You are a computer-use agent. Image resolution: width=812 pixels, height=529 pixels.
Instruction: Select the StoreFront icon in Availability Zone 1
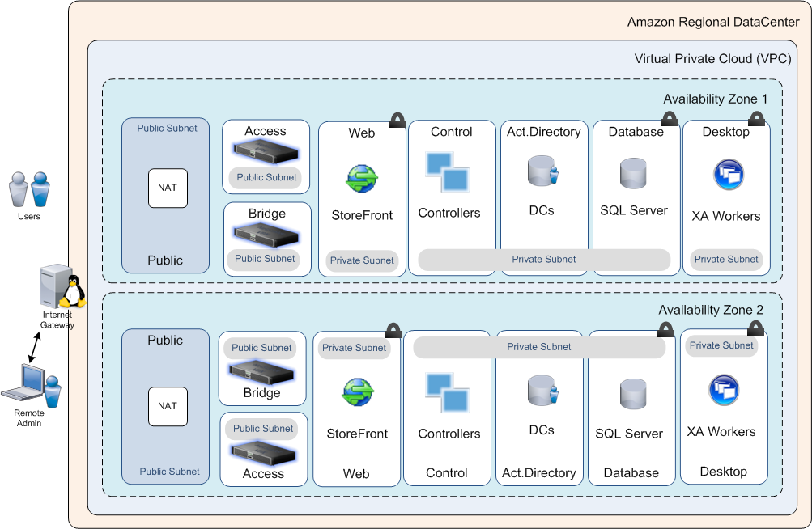(x=361, y=179)
